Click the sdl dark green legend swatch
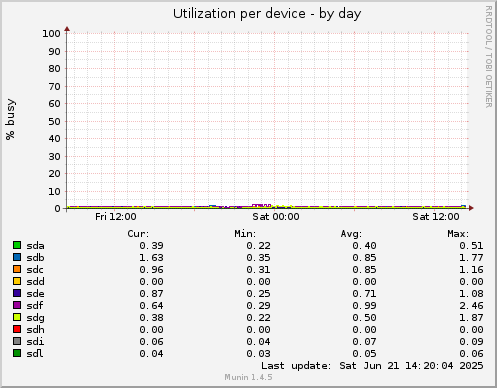The image size is (497, 388). tap(17, 353)
